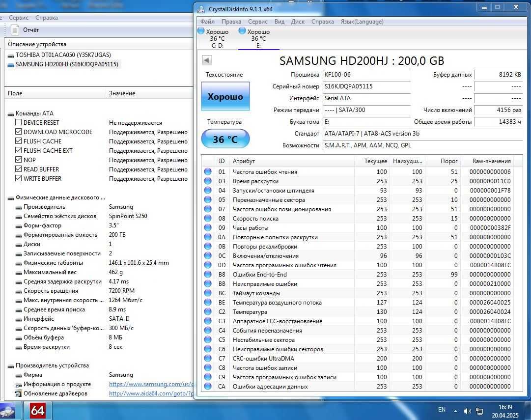The image size is (531, 420).
Task: Open the Справка menu in AIDA64 window
Action: (46, 18)
